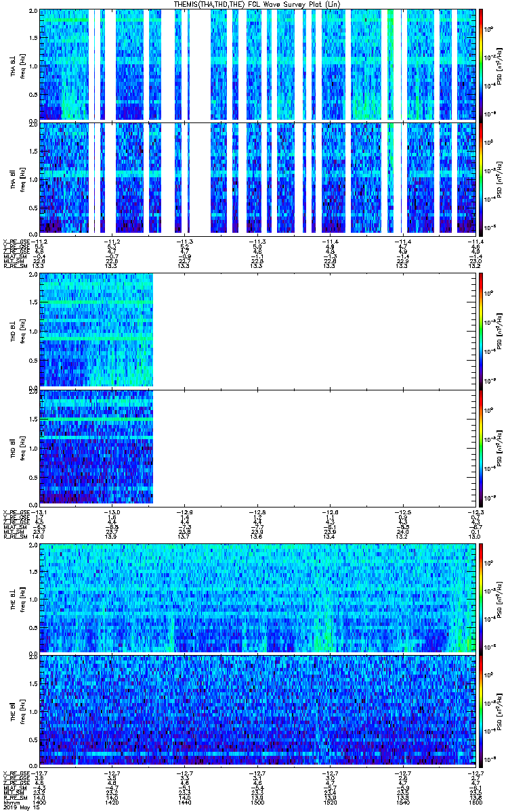Image resolution: width=508 pixels, height=812 pixels.
Task: Click the X_RE_GSE row label under THE panels
Action: click(16, 773)
